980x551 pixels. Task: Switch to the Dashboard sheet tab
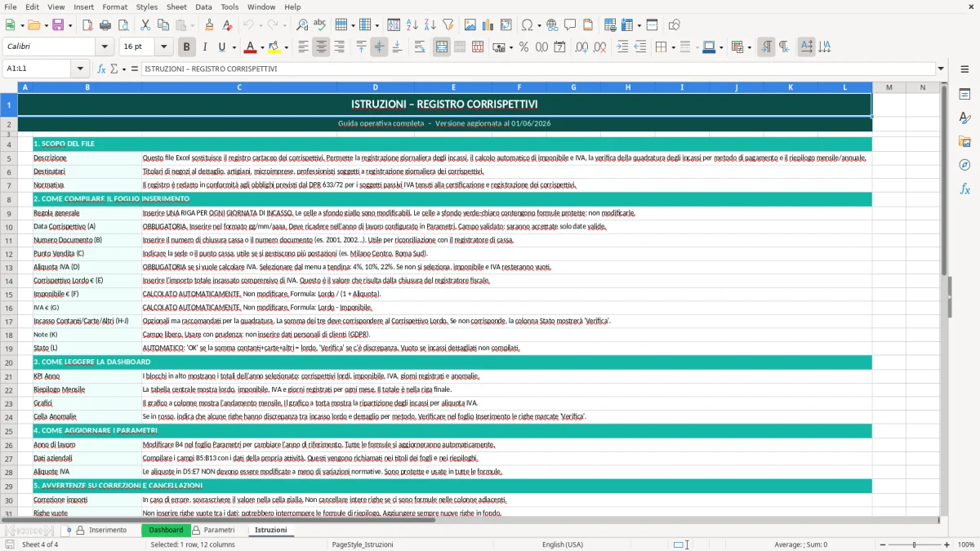point(166,531)
